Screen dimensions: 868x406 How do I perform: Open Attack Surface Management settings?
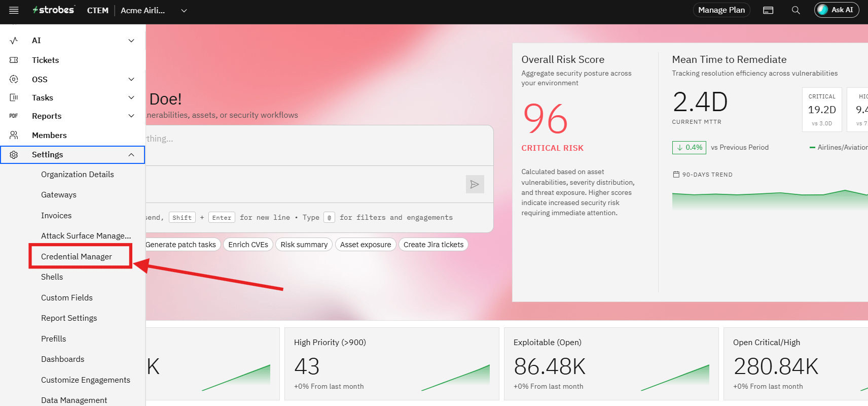tap(86, 235)
